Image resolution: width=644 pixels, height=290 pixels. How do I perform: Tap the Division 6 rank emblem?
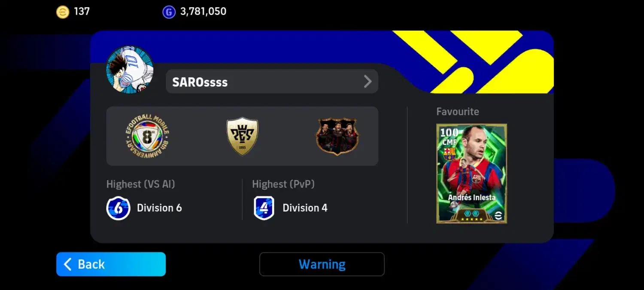(x=118, y=208)
